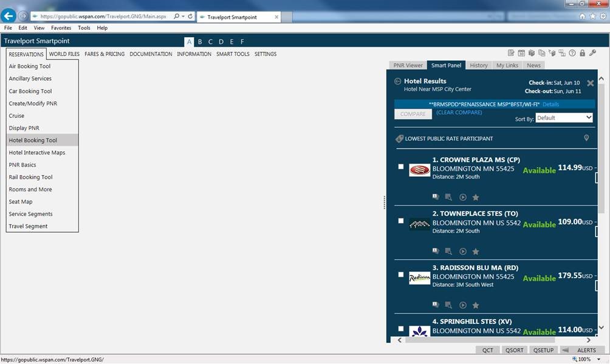This screenshot has height=364, width=610.
Task: Click the star icon under Towneplace Stes
Action: pyautogui.click(x=475, y=252)
